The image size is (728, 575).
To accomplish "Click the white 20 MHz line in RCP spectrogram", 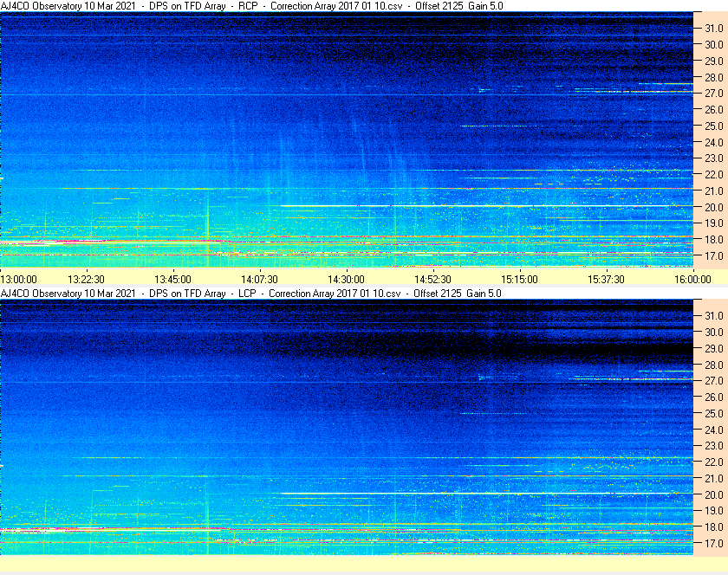I will click(486, 206).
